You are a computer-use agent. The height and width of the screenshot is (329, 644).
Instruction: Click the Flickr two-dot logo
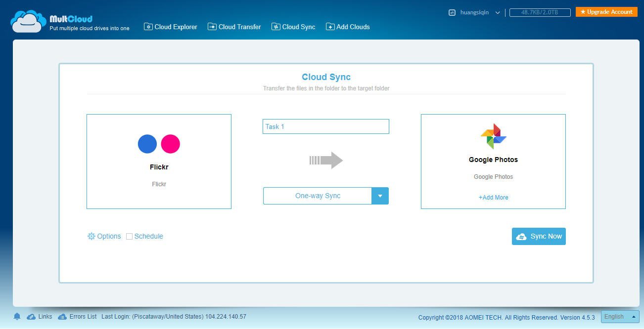click(159, 144)
